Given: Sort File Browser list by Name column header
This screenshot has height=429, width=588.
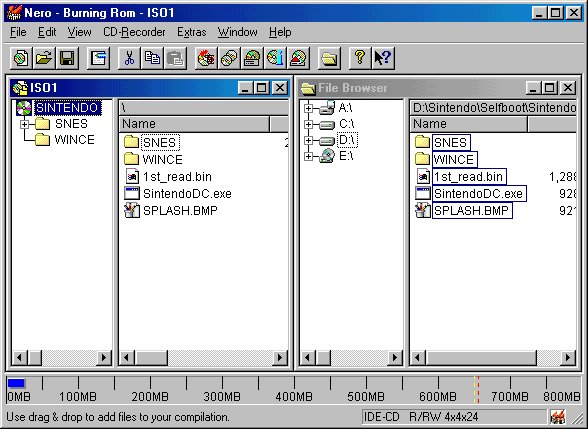Looking at the screenshot, I should tap(469, 124).
